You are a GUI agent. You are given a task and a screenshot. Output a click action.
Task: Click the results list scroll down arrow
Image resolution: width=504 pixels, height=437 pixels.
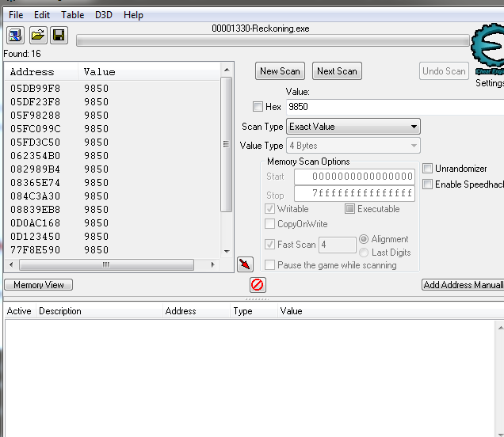(227, 252)
